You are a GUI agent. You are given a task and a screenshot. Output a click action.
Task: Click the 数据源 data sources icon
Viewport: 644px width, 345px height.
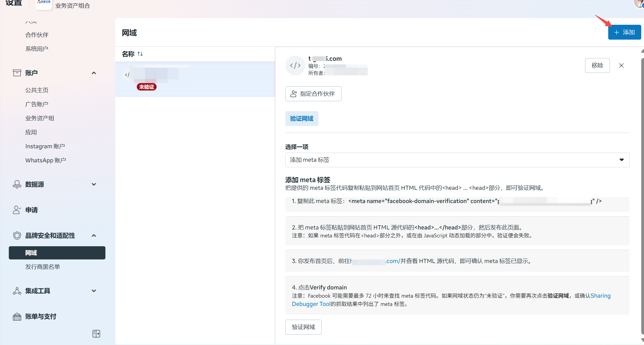pos(17,184)
